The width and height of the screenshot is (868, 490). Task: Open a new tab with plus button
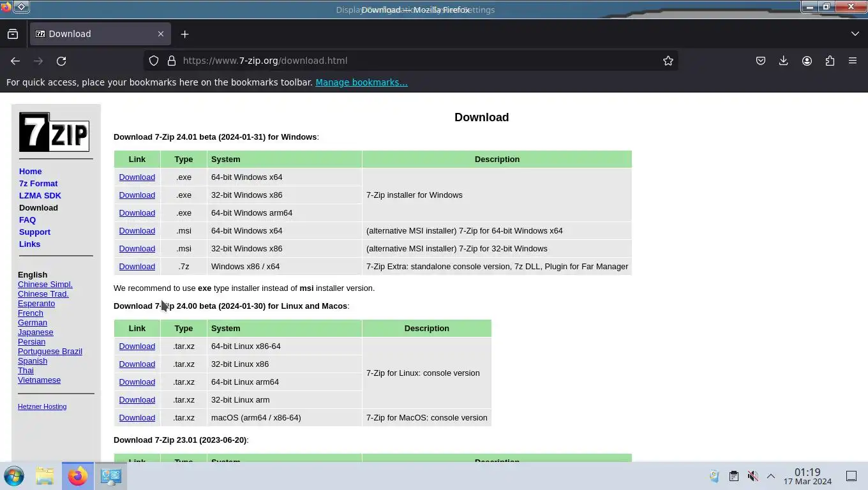[x=184, y=34]
